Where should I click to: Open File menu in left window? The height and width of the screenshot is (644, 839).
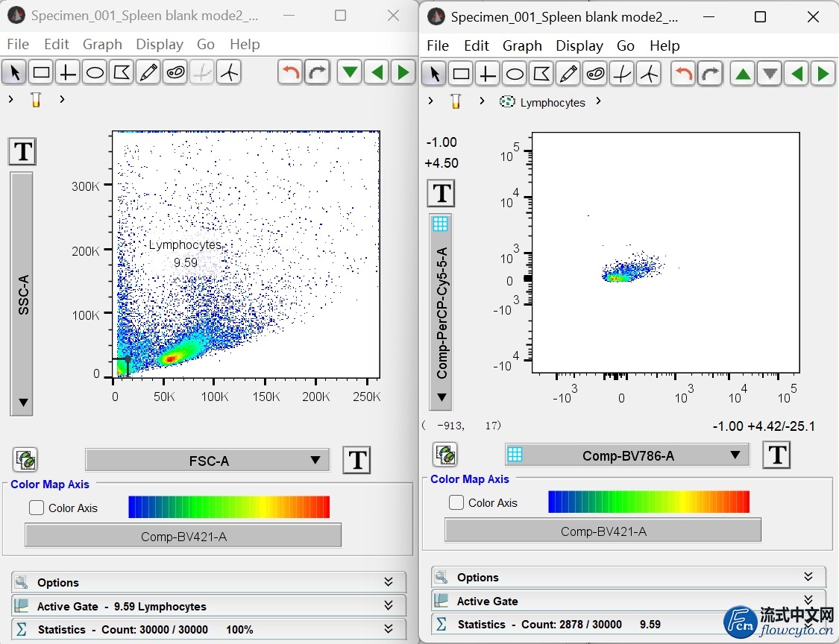tap(18, 44)
